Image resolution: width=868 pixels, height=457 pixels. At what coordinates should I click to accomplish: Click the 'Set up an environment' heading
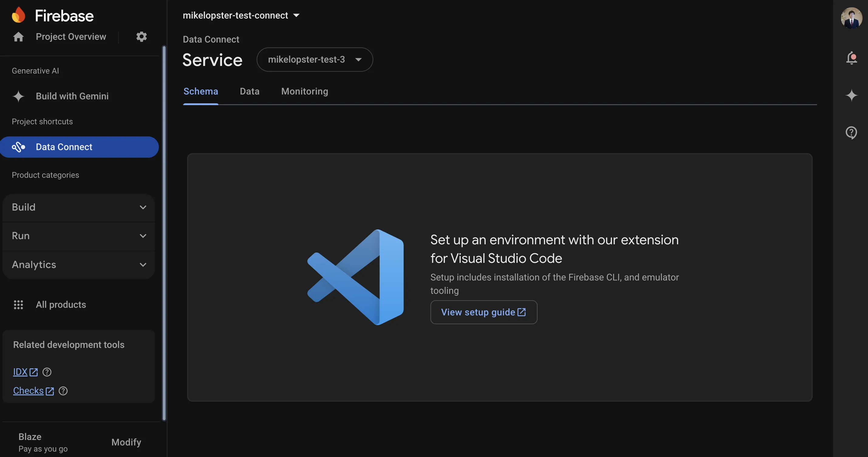coord(554,249)
